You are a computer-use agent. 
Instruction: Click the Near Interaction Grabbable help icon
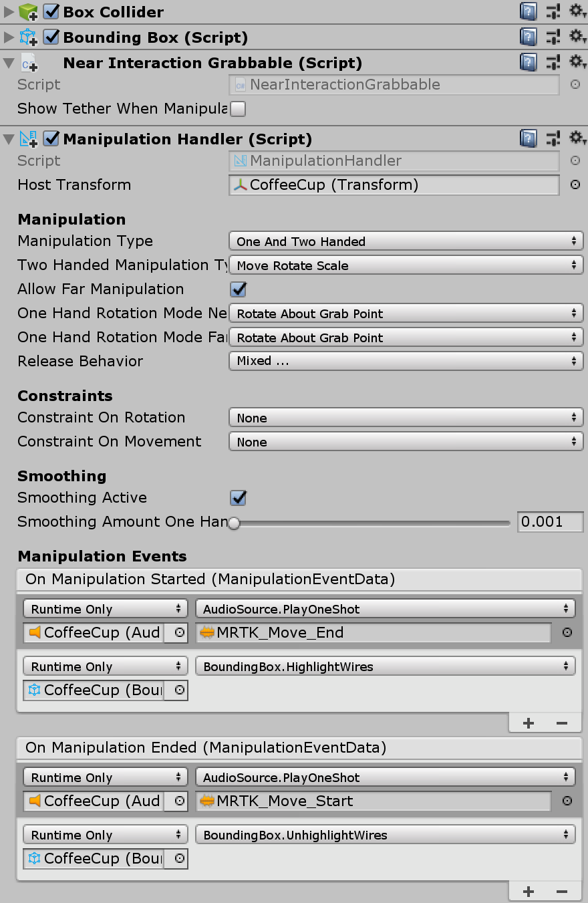click(528, 62)
